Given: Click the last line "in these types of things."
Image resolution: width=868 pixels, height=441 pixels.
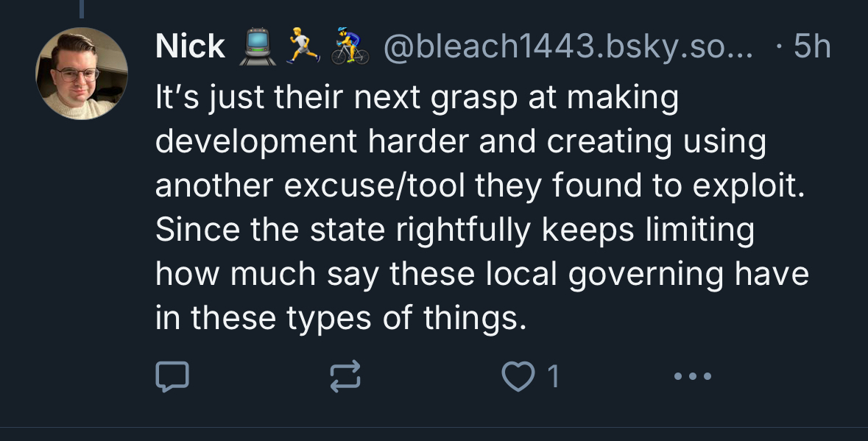Looking at the screenshot, I should pyautogui.click(x=342, y=318).
